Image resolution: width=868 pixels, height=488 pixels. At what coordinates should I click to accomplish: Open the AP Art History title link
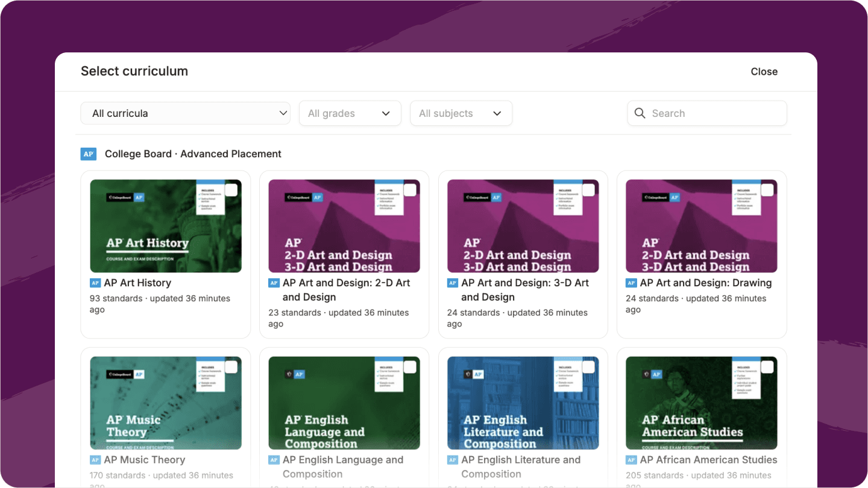[x=137, y=283]
